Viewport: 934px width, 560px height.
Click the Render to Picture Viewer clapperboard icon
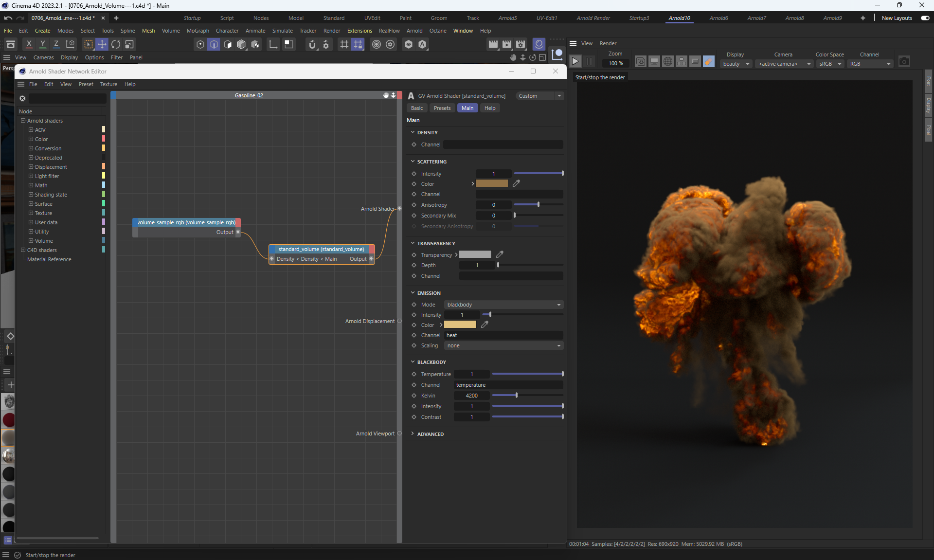click(507, 44)
